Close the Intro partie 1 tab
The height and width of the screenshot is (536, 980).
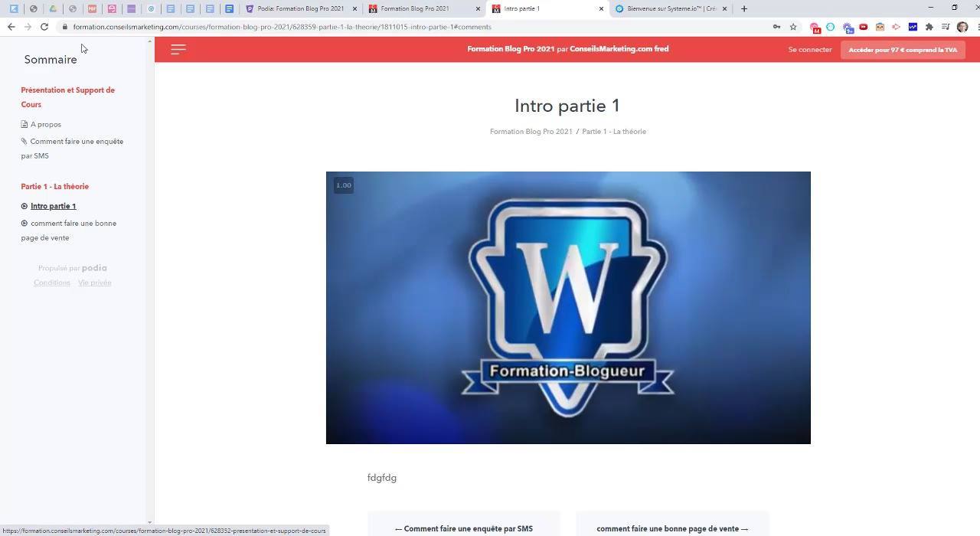point(601,8)
